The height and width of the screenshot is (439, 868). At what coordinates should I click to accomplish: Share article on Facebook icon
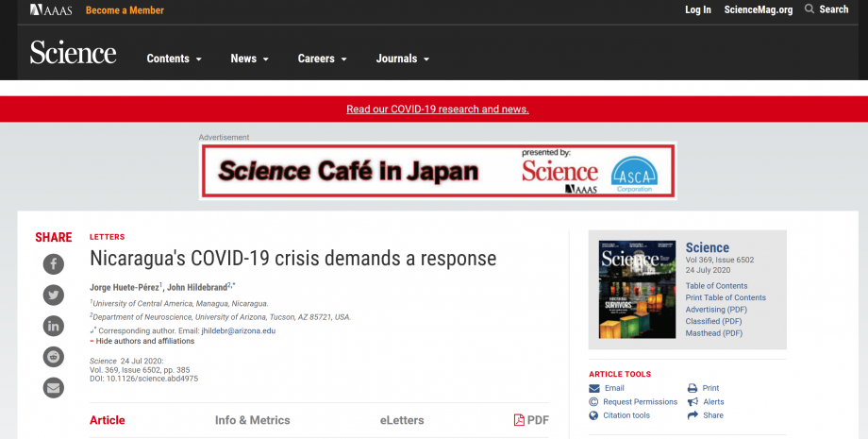click(x=54, y=265)
